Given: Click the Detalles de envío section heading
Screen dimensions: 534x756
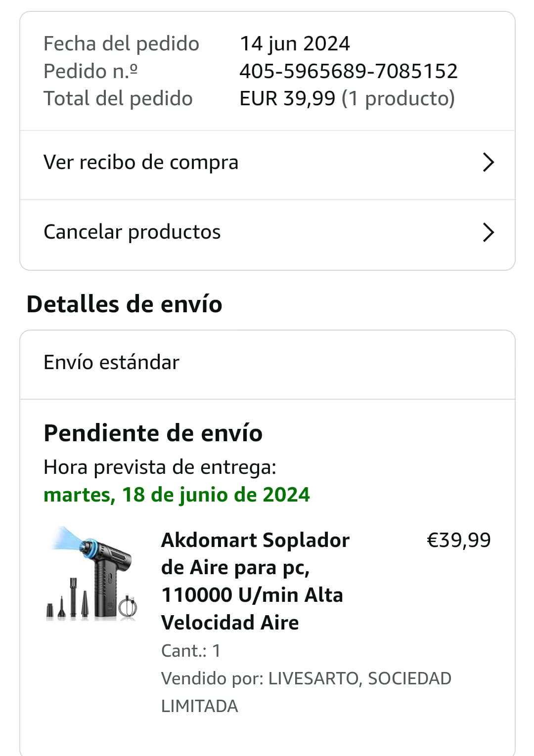Looking at the screenshot, I should coord(124,304).
